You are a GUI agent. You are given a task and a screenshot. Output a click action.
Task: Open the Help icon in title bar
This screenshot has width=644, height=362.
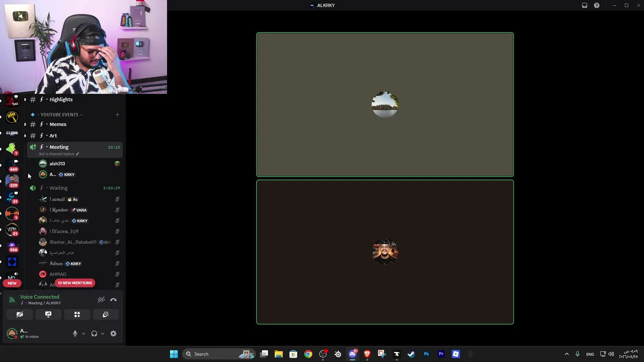click(597, 6)
